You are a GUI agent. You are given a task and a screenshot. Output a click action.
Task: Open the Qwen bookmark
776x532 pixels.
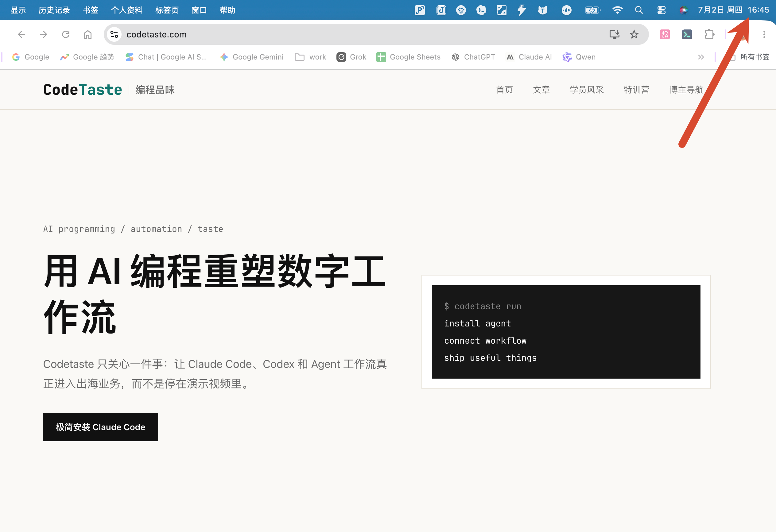pyautogui.click(x=579, y=57)
